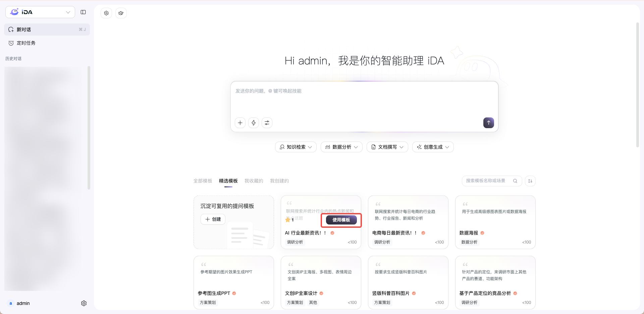Expand the iDA workspace dropdown
The image size is (644, 314).
pyautogui.click(x=68, y=12)
